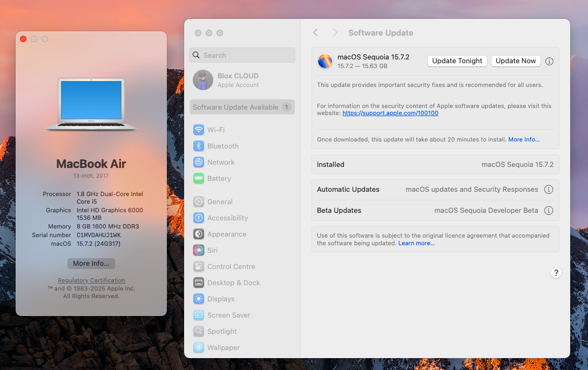Open Blox CLOUD Apple Account
Screen dimensions: 588x370
pyautogui.click(x=242, y=80)
